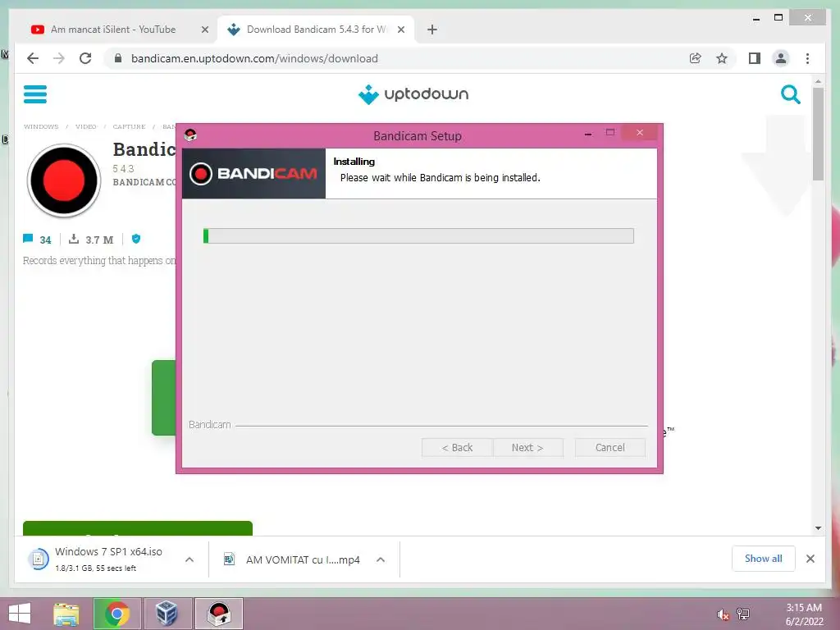Click the Bandicam app logo on page

(x=64, y=180)
